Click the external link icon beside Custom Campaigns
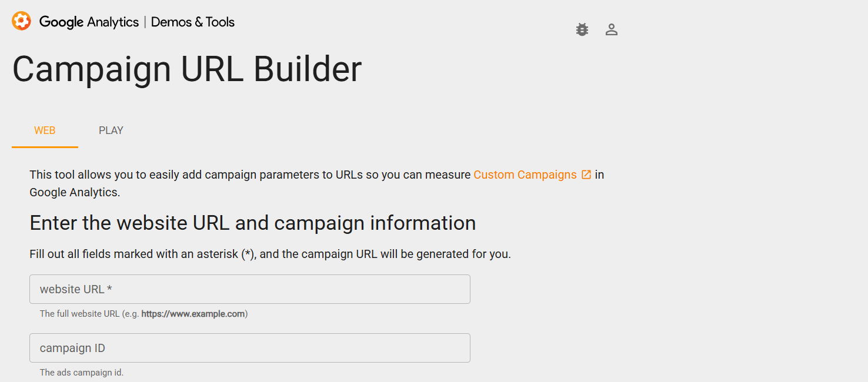868x382 pixels. coord(586,175)
